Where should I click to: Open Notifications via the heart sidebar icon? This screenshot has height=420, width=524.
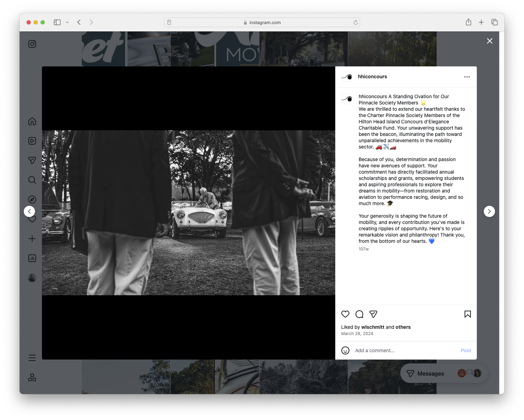[x=32, y=219]
